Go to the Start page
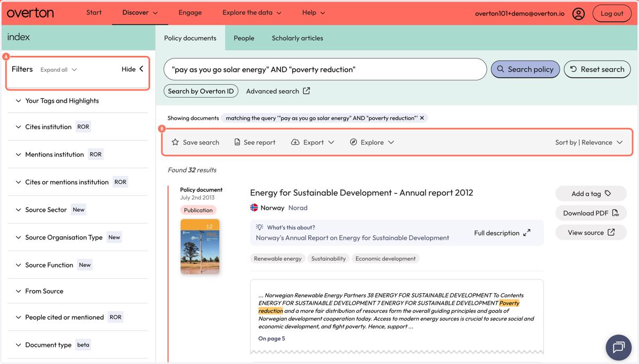The image size is (639, 364). 94,13
